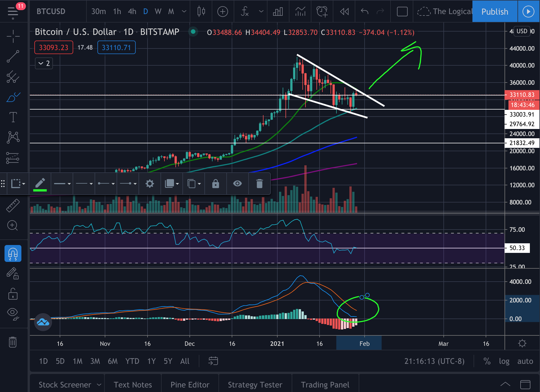Viewport: 540px width, 392px height.
Task: Delete the selected drawing with trash icon
Action: point(259,184)
